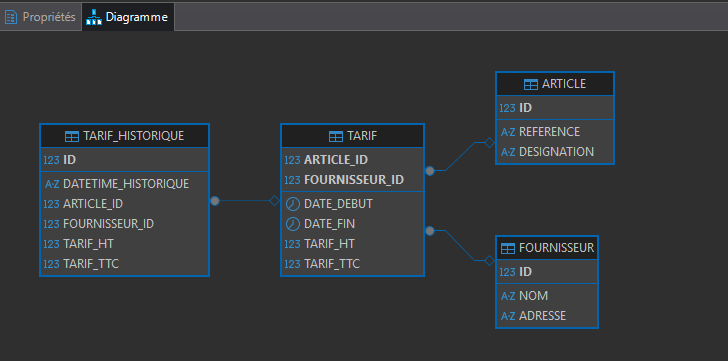The height and width of the screenshot is (361, 728).
Task: Click the round connector endpoint beside TARIF_HISTORIQUE
Action: (214, 201)
